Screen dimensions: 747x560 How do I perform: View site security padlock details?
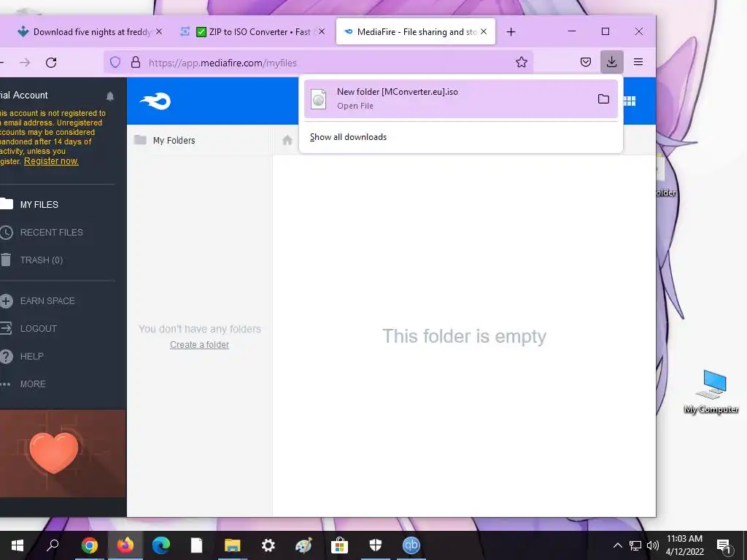tap(136, 63)
